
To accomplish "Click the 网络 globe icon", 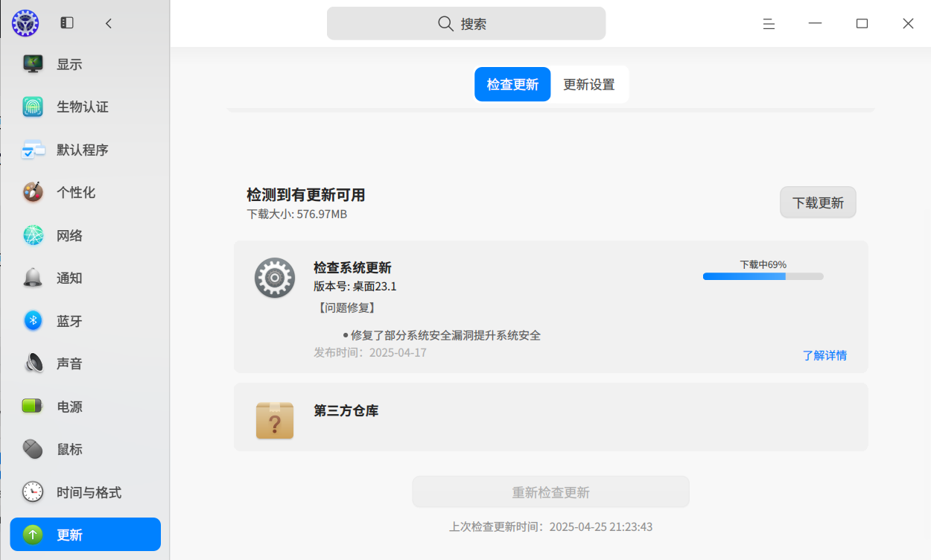I will [33, 235].
